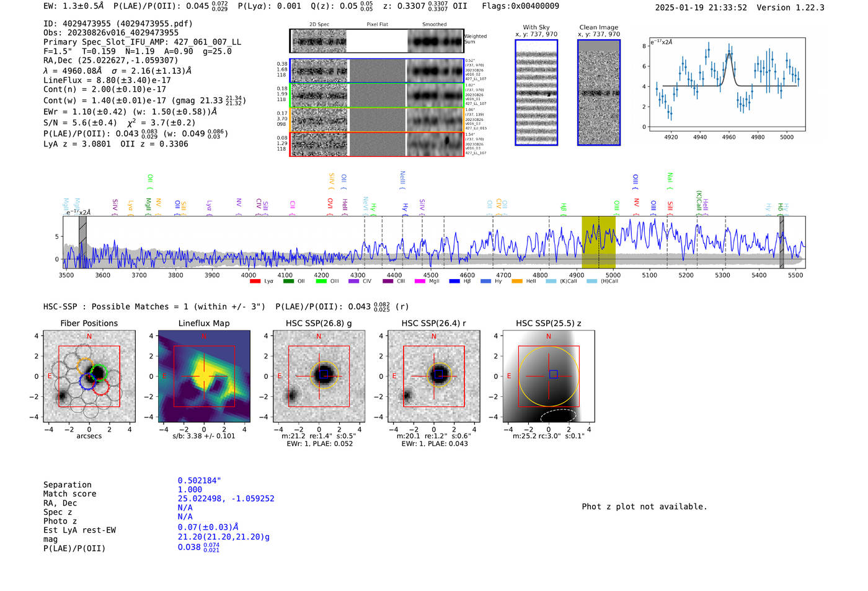Open the HSC SSP(25.5) z cutout
868x591 pixels.
point(548,376)
